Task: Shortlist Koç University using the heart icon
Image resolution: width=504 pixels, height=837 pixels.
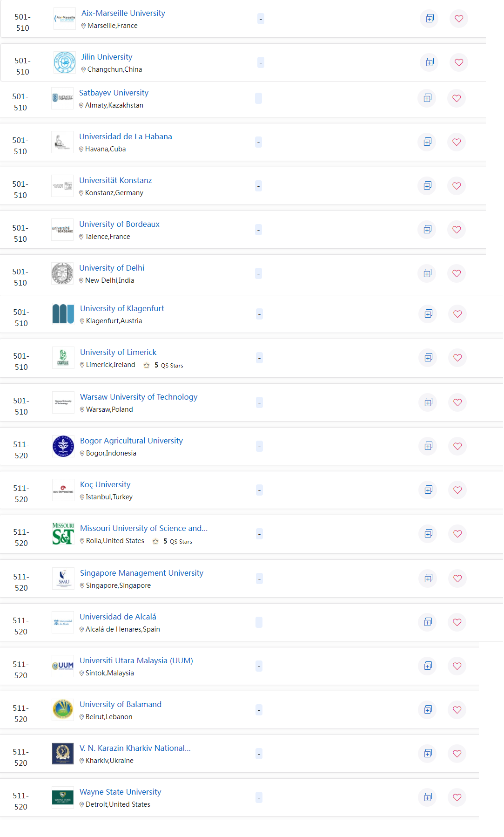Action: (457, 490)
